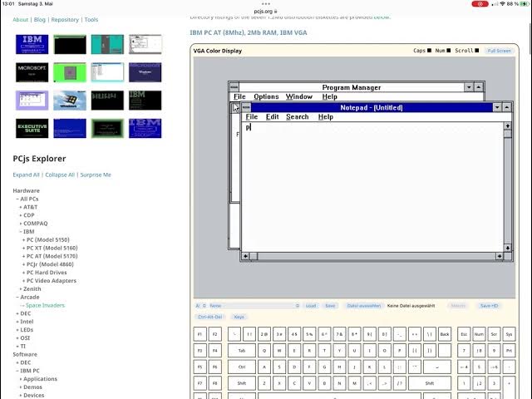Screen dimensions: 532x399
Task: Open the diskette selection dropdown showing None
Action: [x=254, y=306]
